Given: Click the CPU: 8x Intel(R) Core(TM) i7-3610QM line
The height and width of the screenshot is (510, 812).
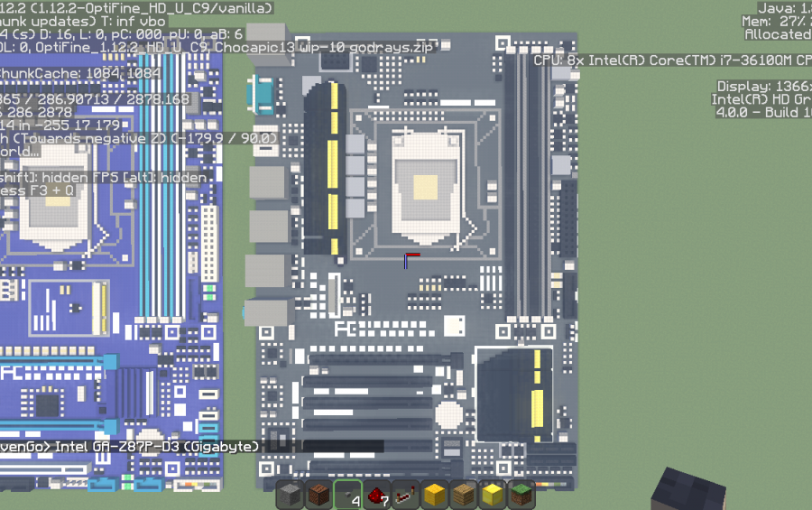Looking at the screenshot, I should click(672, 60).
